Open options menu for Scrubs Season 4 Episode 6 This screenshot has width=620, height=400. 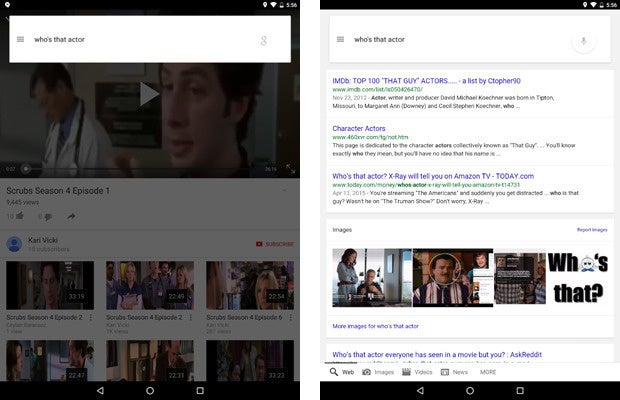(291, 317)
